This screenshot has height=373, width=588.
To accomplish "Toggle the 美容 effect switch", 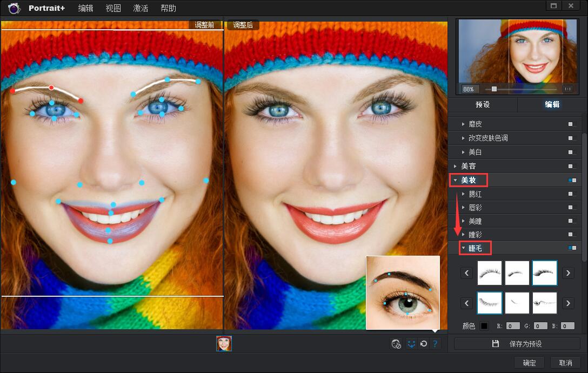I will (572, 166).
